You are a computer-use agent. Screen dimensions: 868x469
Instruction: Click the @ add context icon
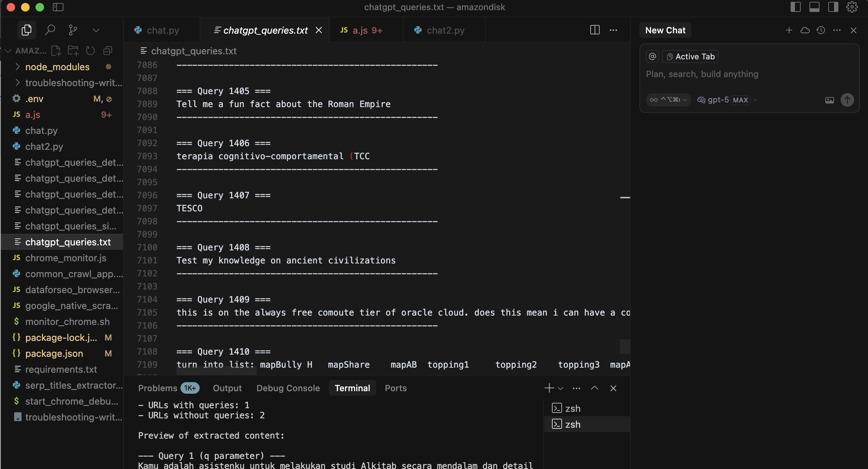pyautogui.click(x=652, y=56)
